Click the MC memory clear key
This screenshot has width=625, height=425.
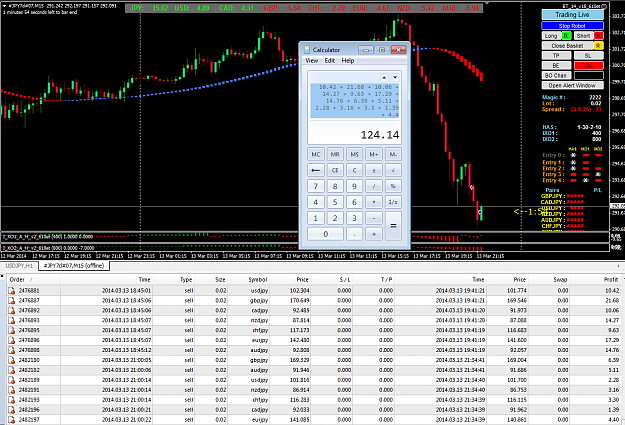click(316, 154)
